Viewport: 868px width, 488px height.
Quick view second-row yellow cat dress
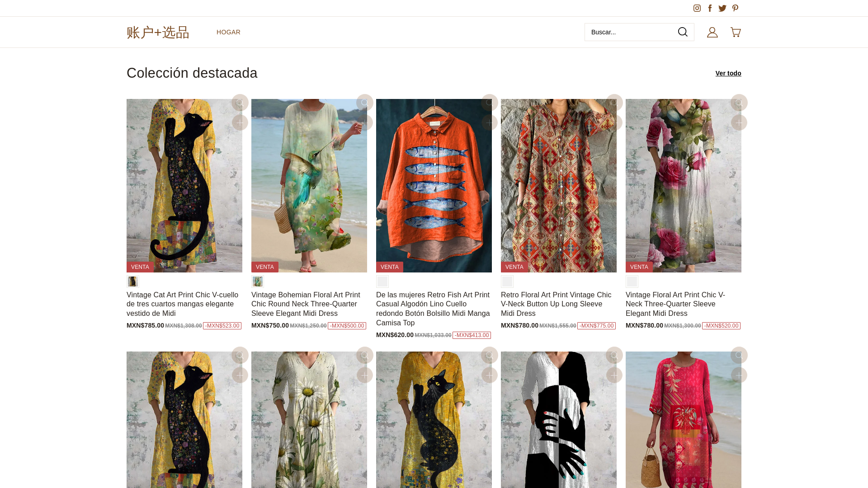point(240,355)
